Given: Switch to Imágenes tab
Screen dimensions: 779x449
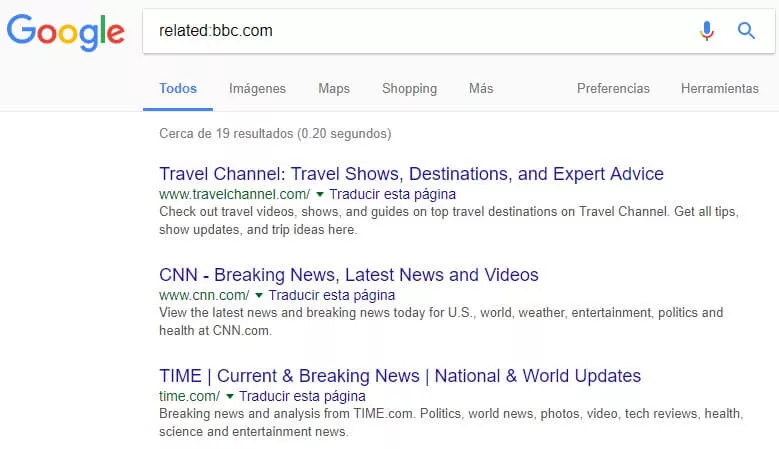Looking at the screenshot, I should point(257,88).
